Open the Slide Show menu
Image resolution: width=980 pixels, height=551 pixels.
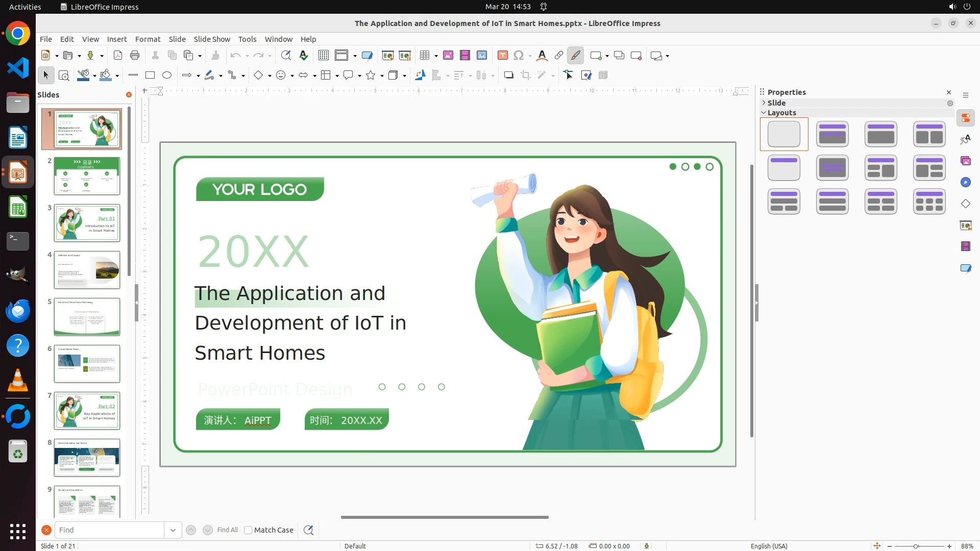pyautogui.click(x=212, y=39)
